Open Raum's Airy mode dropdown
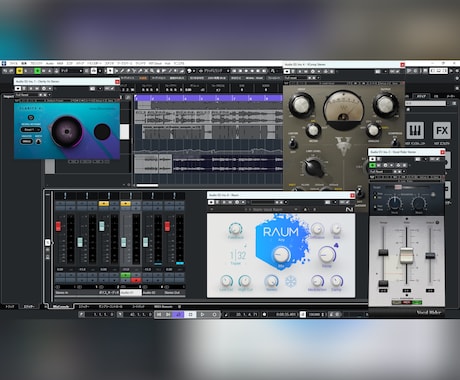This screenshot has height=380, width=460. click(x=281, y=239)
